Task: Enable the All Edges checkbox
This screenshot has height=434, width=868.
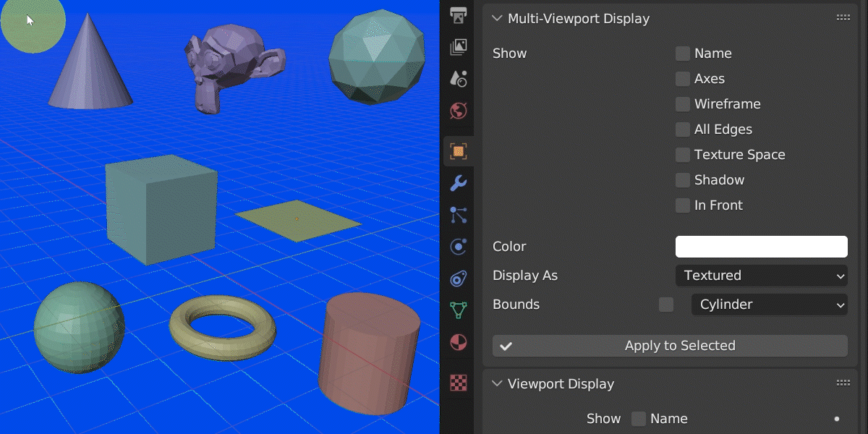Action: coord(683,129)
